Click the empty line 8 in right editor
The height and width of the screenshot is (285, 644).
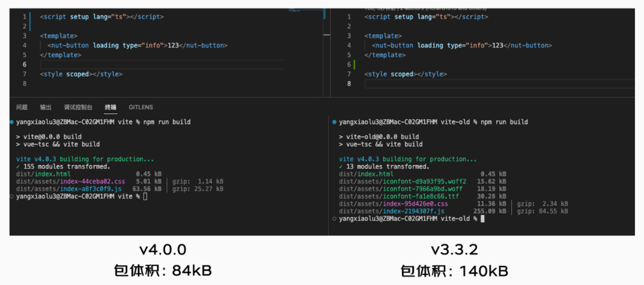(x=500, y=84)
